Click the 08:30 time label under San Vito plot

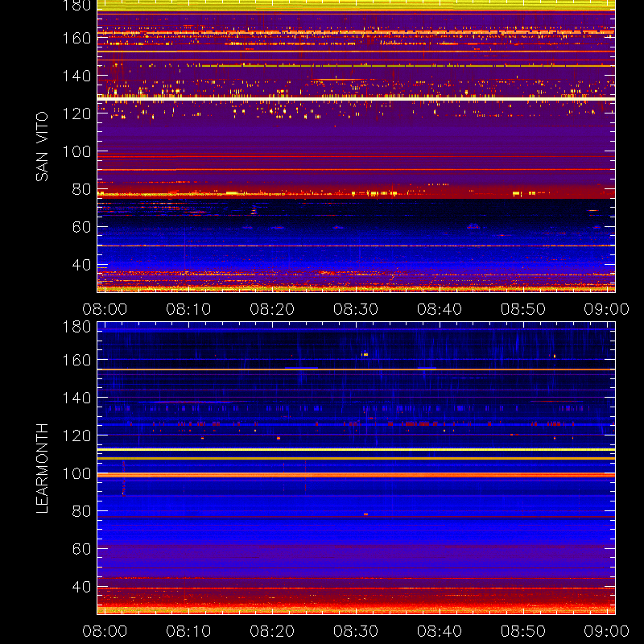tap(356, 309)
